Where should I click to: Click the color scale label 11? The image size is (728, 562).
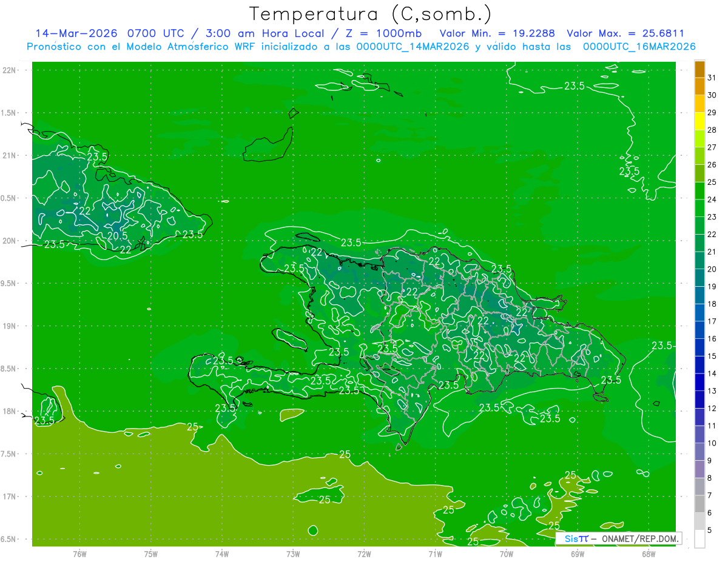pyautogui.click(x=712, y=426)
